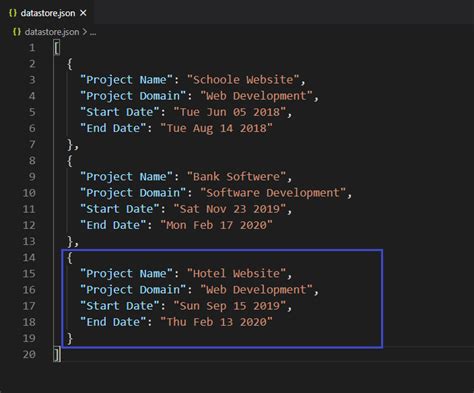The height and width of the screenshot is (393, 474).
Task: Select the datastore.json editor tab
Action: 47,13
